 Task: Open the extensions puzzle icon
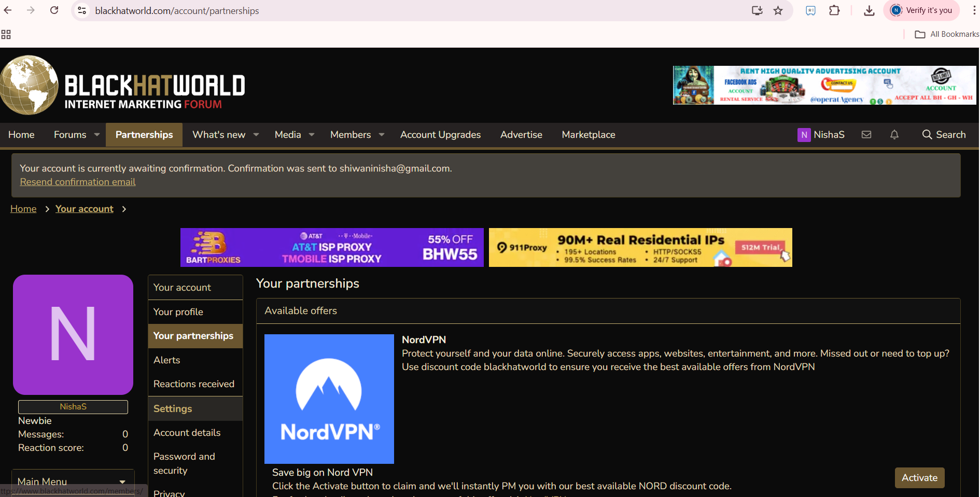(834, 10)
